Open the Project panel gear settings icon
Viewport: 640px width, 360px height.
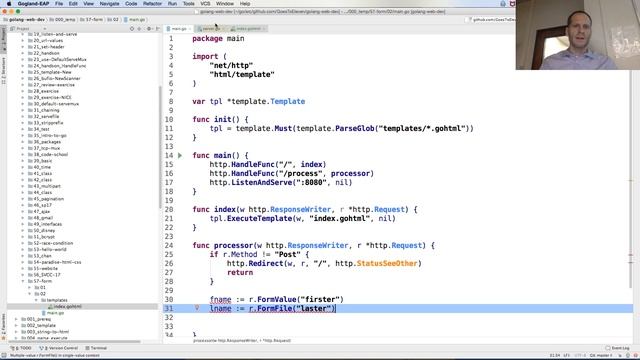click(x=149, y=29)
